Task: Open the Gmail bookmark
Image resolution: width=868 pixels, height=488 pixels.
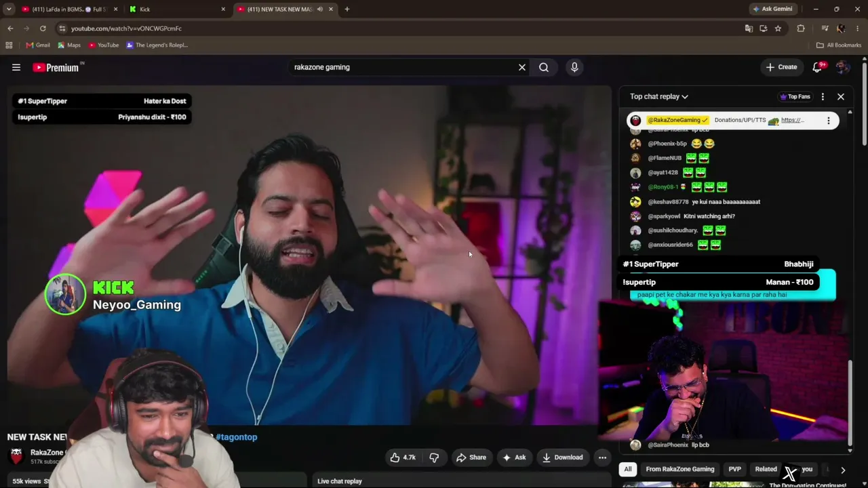Action: pyautogui.click(x=38, y=45)
